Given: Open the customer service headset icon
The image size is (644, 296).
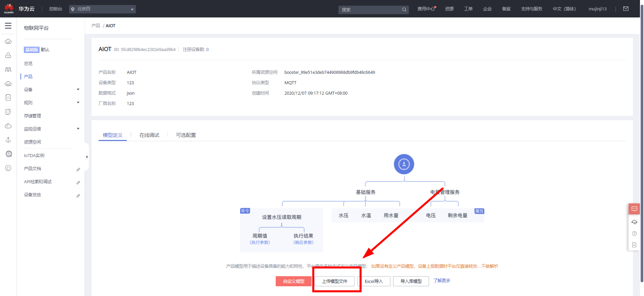Looking at the screenshot, I should (634, 222).
